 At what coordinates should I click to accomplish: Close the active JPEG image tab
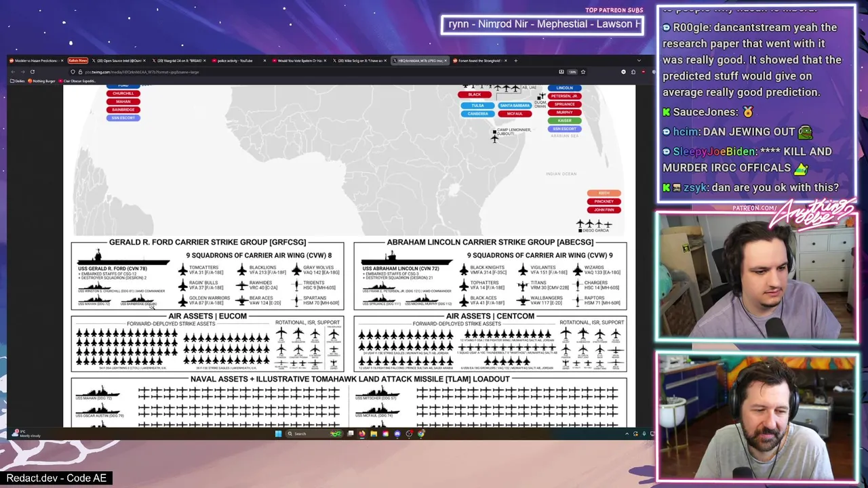point(444,60)
